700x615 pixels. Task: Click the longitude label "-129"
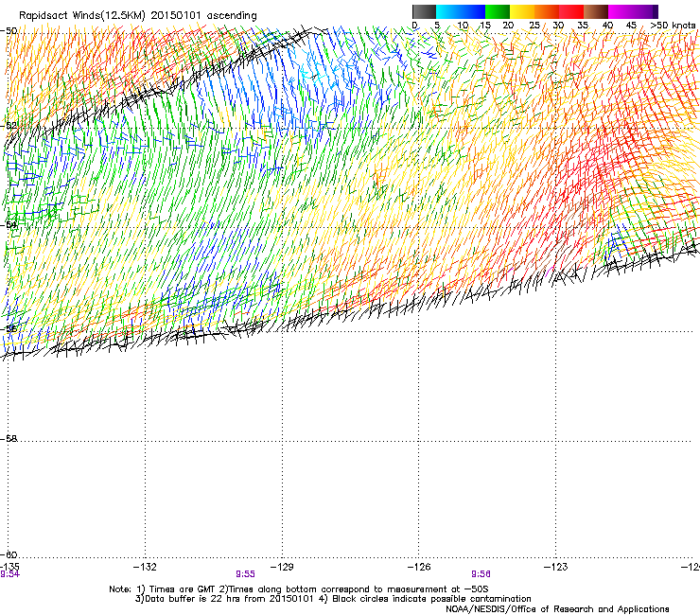click(282, 567)
